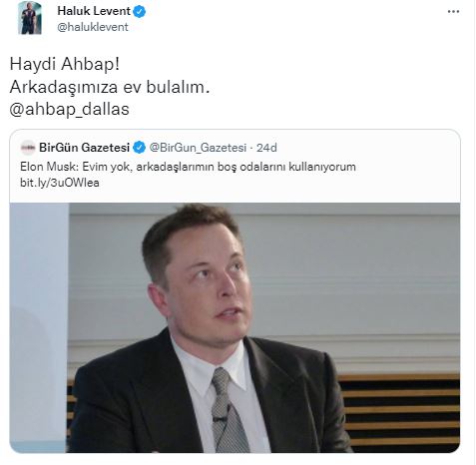Image resolution: width=476 pixels, height=465 pixels.
Task: Click the "Arkadaşımıza ev bulalım." text line
Action: pyautogui.click(x=110, y=87)
